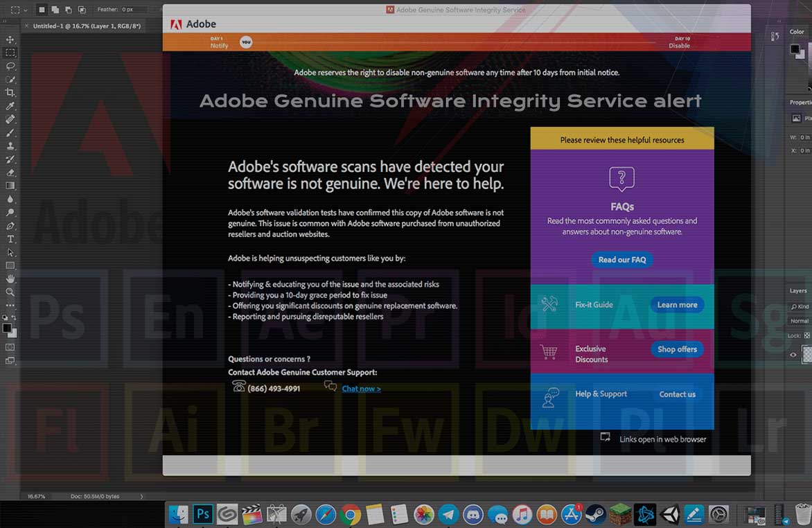This screenshot has height=528, width=812.
Task: Open the toolbar background color swatch
Action: (13, 334)
